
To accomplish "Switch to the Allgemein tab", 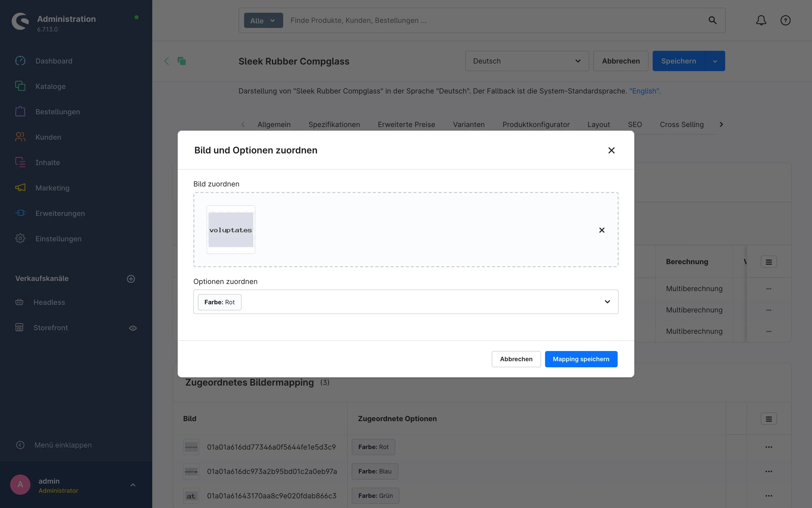I will 274,124.
